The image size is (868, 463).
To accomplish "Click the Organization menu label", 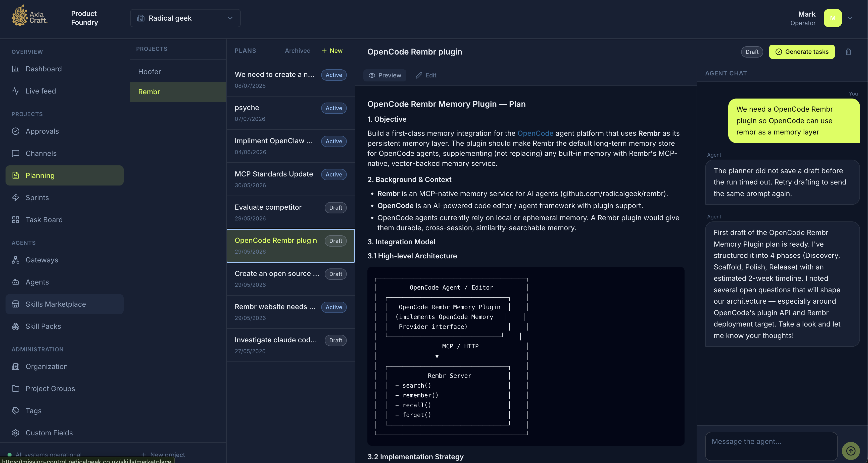I will click(x=46, y=366).
